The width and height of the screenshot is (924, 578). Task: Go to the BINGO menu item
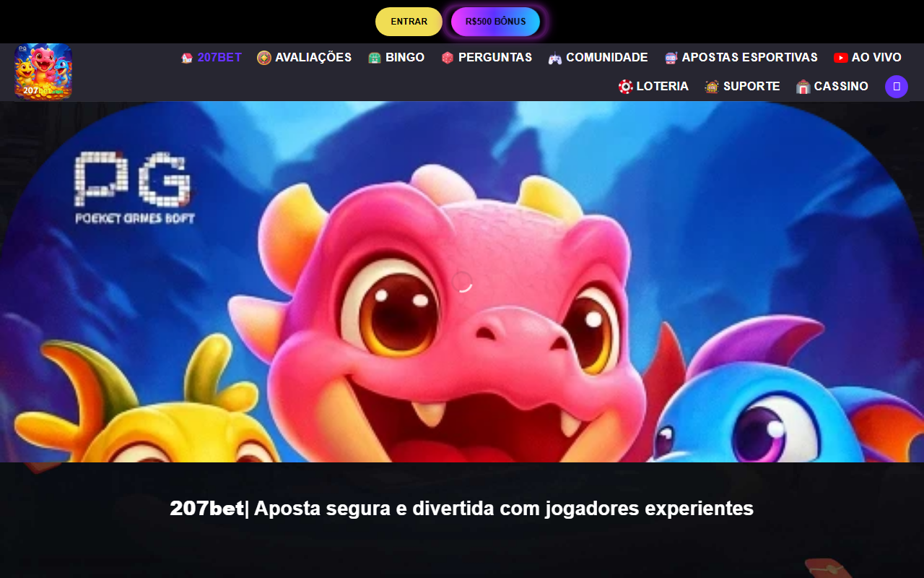pyautogui.click(x=405, y=58)
